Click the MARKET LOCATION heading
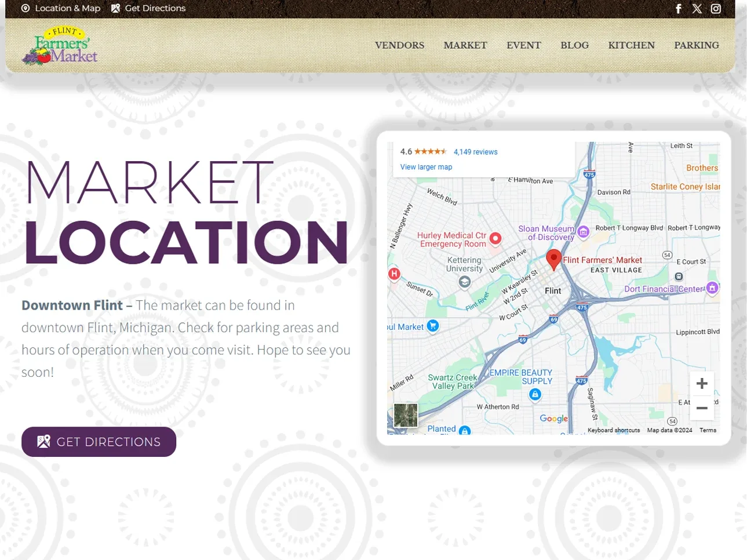 [x=185, y=212]
